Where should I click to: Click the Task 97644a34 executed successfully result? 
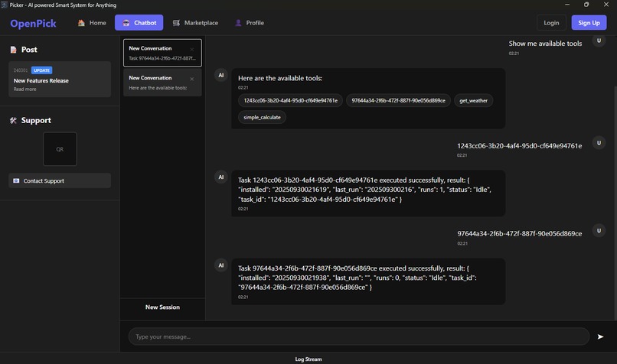[x=368, y=281]
